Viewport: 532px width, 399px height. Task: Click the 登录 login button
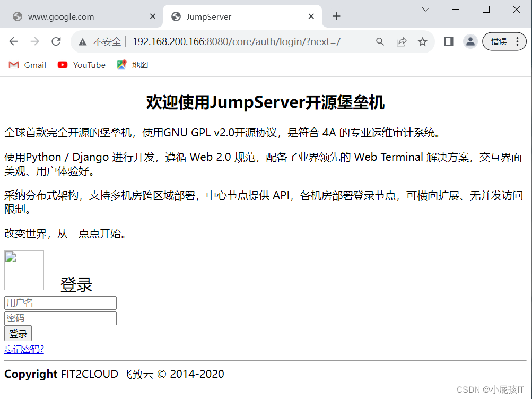[x=18, y=333]
